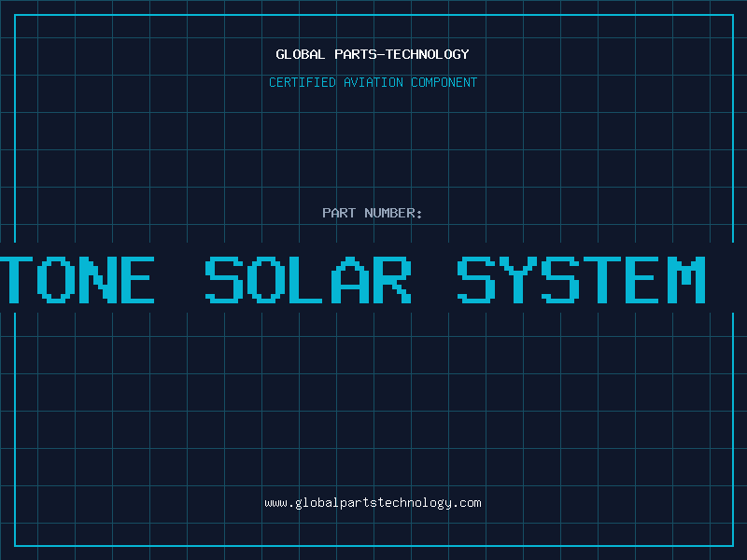
Task: Click the www.globalpartstechnology.com website link
Action: 373,503
